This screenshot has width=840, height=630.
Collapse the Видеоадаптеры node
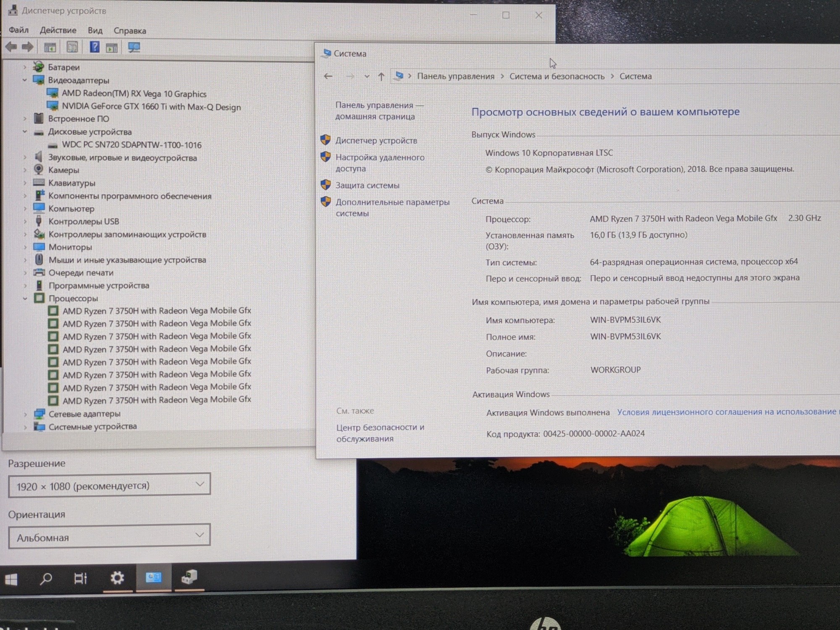pyautogui.click(x=24, y=80)
